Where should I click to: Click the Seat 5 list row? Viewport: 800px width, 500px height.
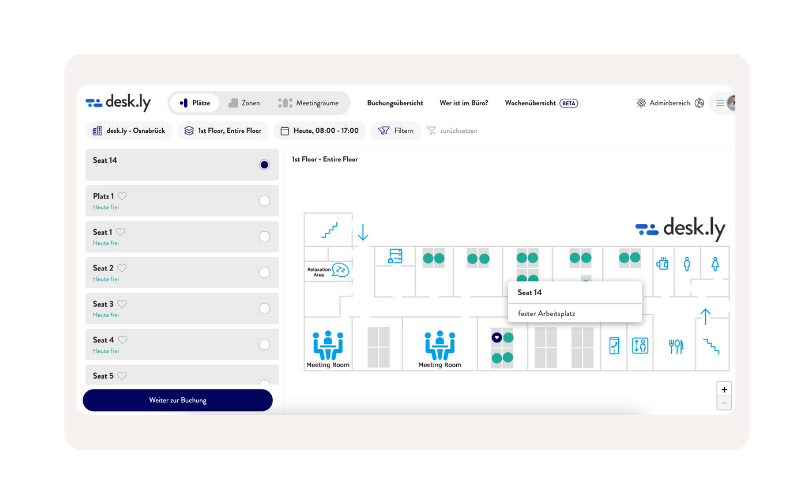point(182,375)
